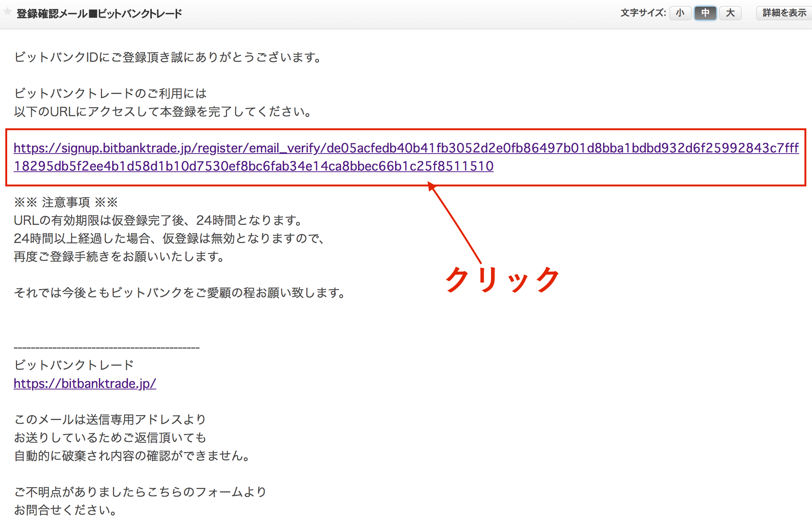Screen dimensions: 812x517
Task: Open the signup.bitbanktrade.jp email verify link
Action: click(406, 157)
